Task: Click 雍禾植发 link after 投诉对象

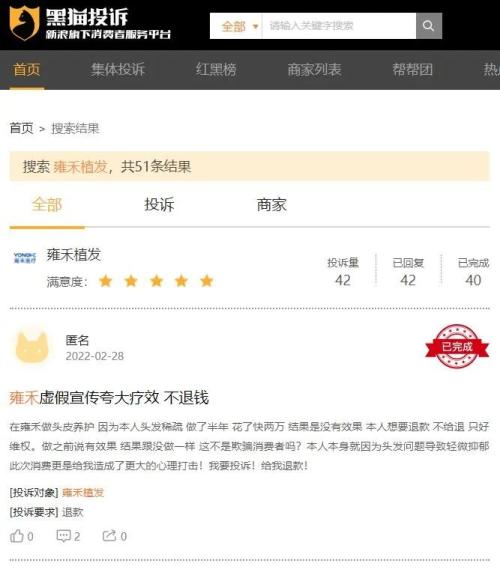Action: 83,492
